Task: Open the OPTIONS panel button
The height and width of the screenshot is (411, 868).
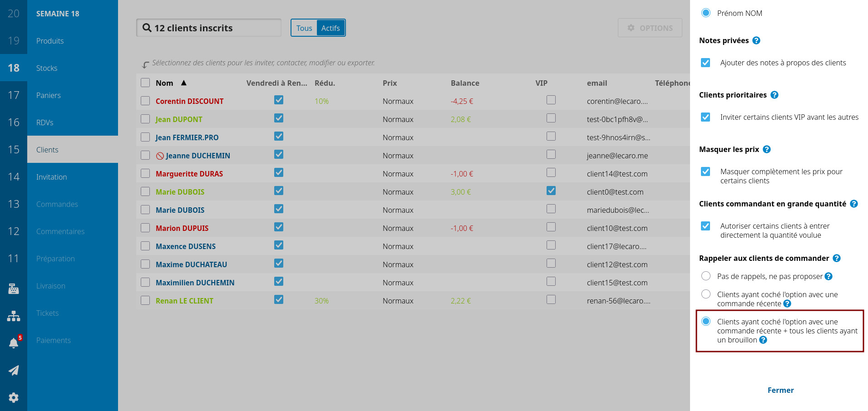Action: click(650, 28)
